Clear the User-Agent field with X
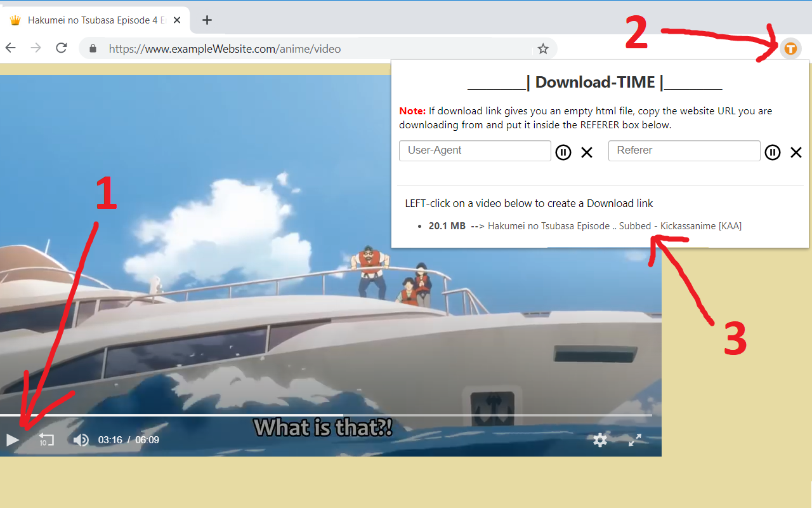This screenshot has width=812, height=508. tap(586, 152)
